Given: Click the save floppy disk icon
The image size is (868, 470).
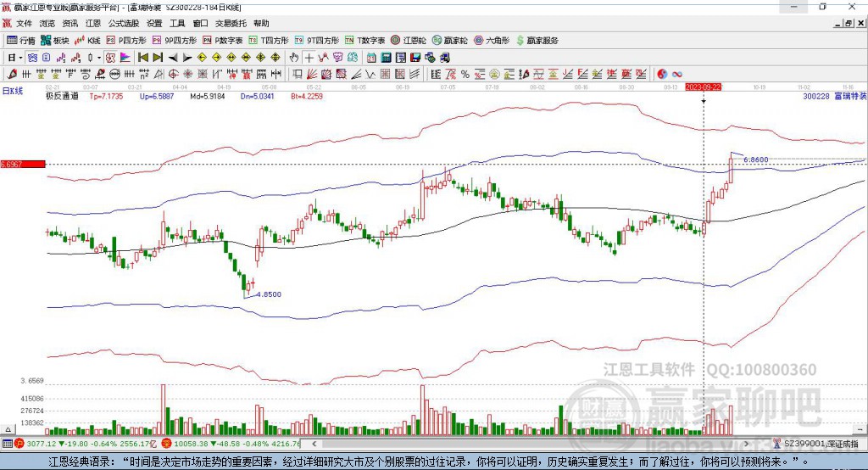Looking at the screenshot, I should click(x=415, y=58).
